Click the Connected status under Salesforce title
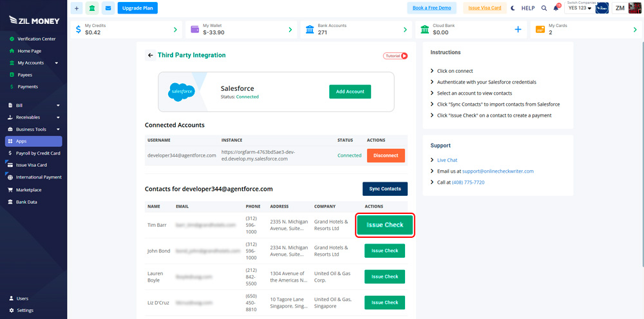644x319 pixels. (x=247, y=97)
